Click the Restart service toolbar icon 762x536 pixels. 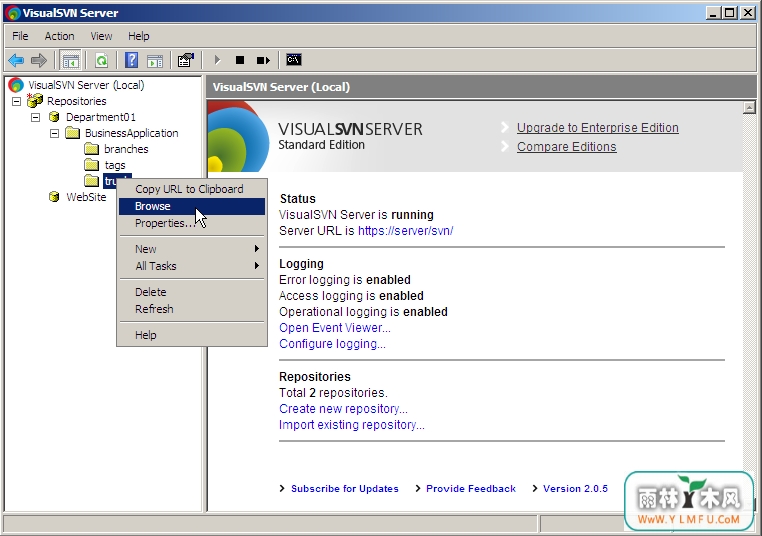click(x=263, y=60)
